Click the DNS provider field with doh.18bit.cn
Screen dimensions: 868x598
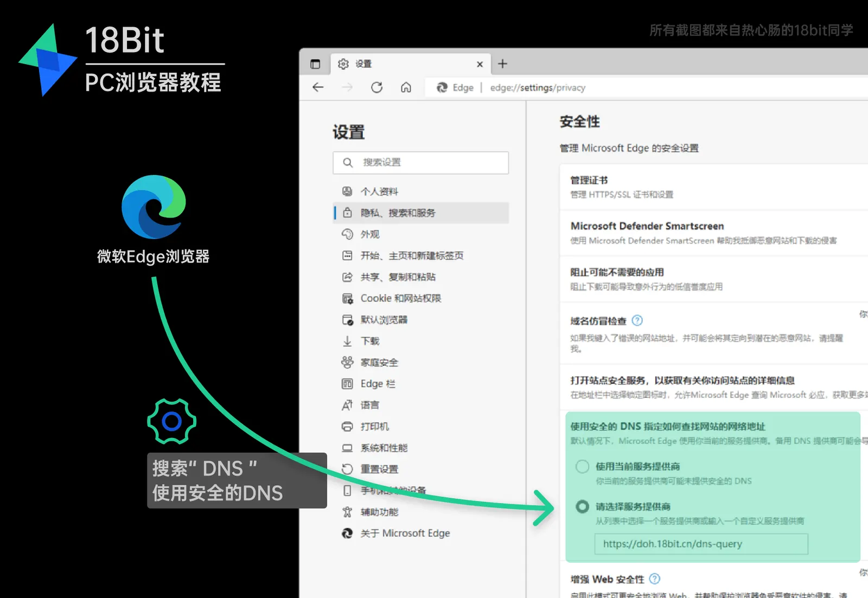(x=701, y=544)
